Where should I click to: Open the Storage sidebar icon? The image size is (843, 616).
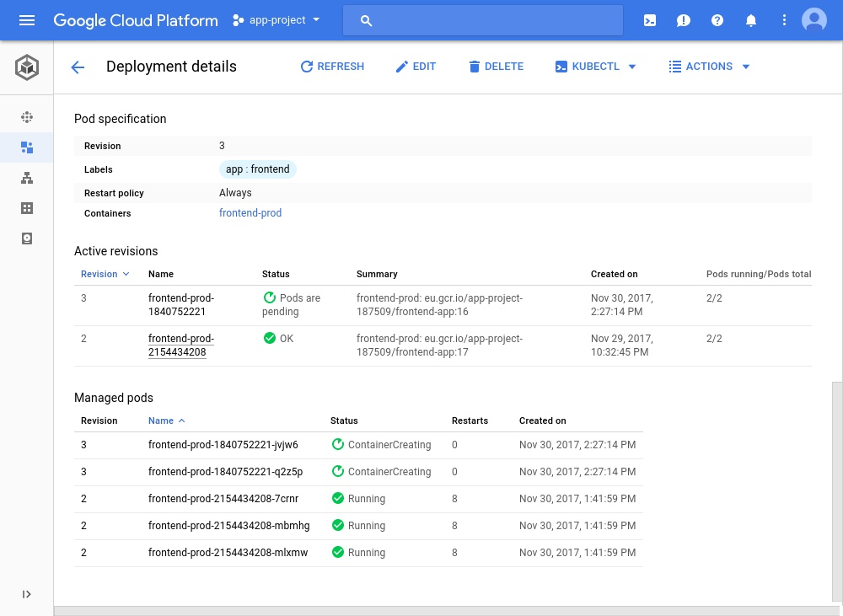(x=27, y=238)
